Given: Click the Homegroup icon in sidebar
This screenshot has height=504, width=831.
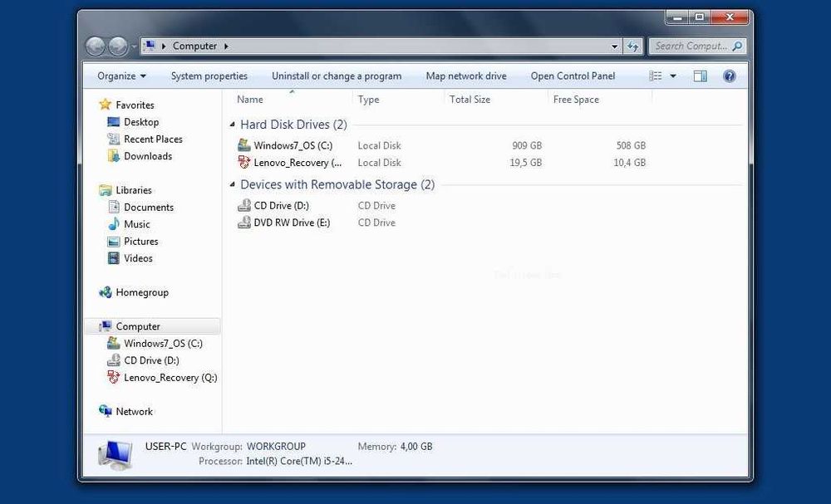Looking at the screenshot, I should tap(105, 291).
